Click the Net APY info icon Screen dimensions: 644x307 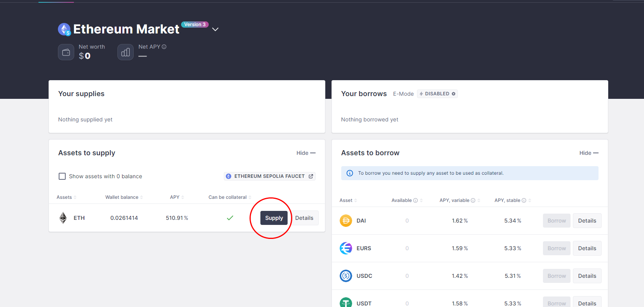click(164, 47)
